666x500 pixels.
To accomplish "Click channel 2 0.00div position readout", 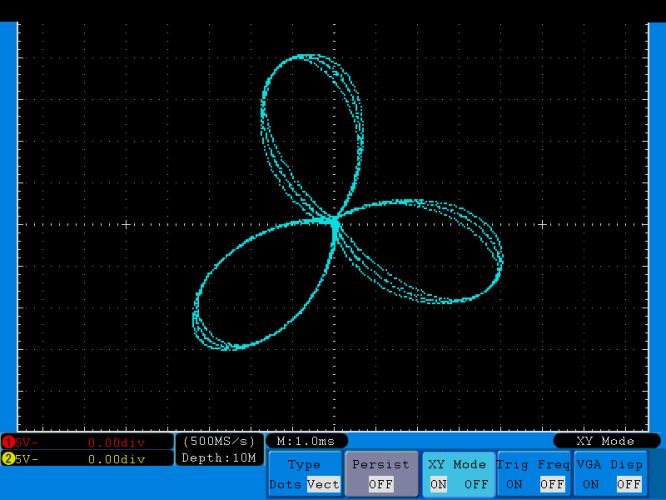I will (x=117, y=459).
